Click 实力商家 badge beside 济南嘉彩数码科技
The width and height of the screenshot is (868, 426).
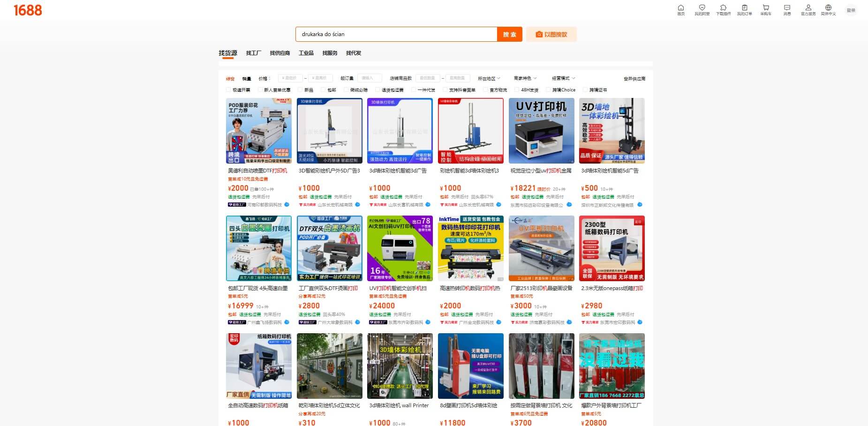pos(519,322)
